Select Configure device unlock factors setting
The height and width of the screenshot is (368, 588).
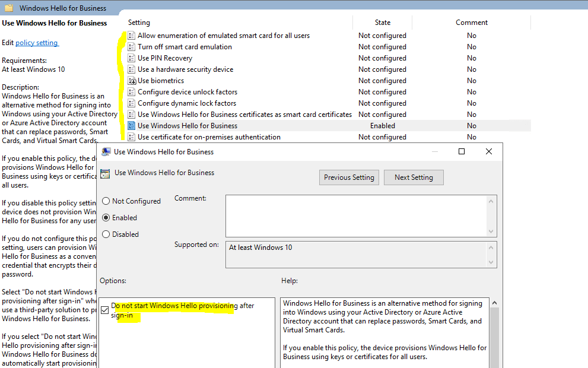click(187, 92)
